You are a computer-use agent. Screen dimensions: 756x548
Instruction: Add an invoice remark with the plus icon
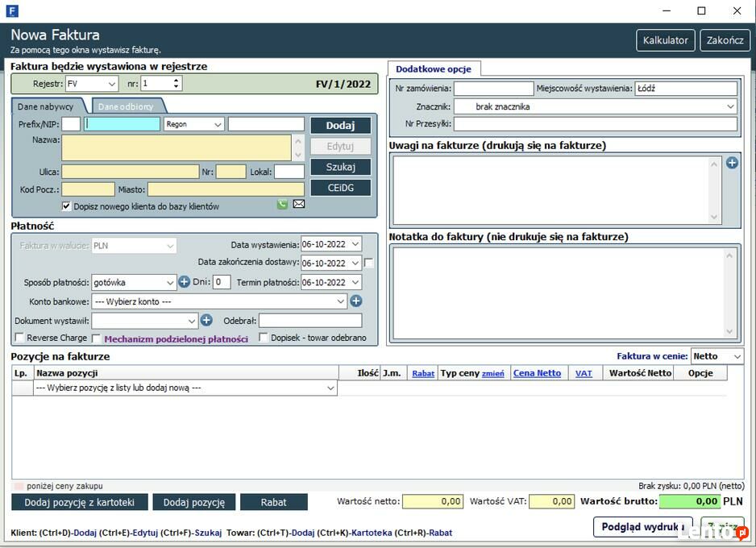click(732, 163)
